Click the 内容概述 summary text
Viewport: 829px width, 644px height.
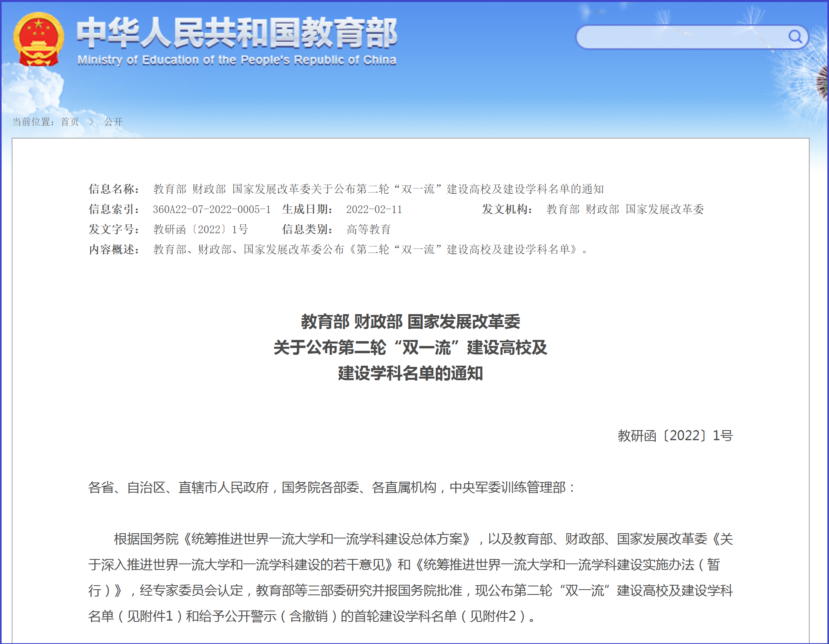point(370,250)
